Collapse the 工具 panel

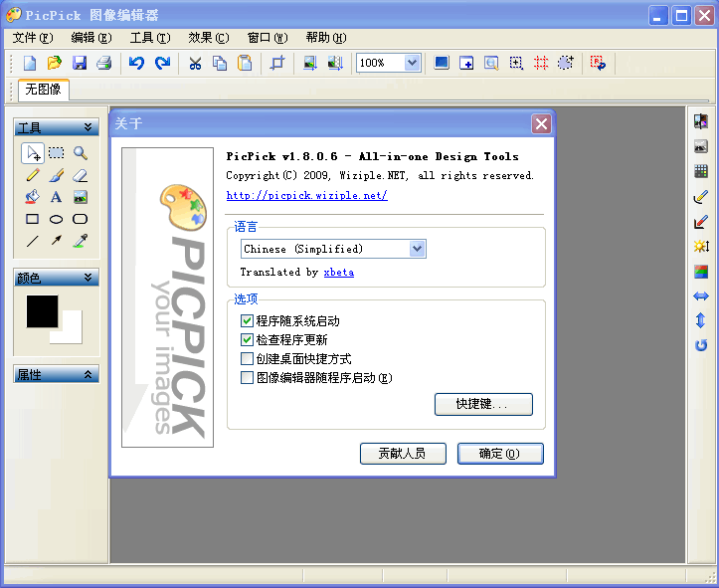[x=89, y=127]
